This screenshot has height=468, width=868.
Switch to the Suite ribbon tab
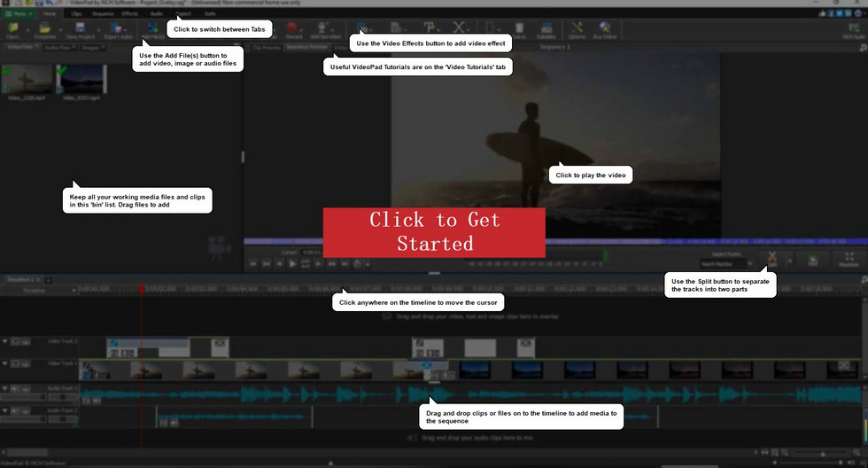click(x=210, y=13)
